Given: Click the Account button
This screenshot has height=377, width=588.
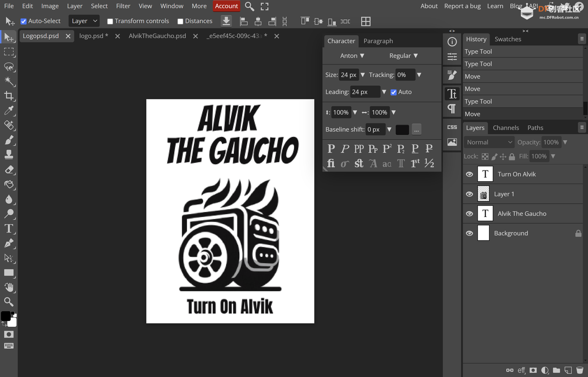Looking at the screenshot, I should [x=226, y=6].
